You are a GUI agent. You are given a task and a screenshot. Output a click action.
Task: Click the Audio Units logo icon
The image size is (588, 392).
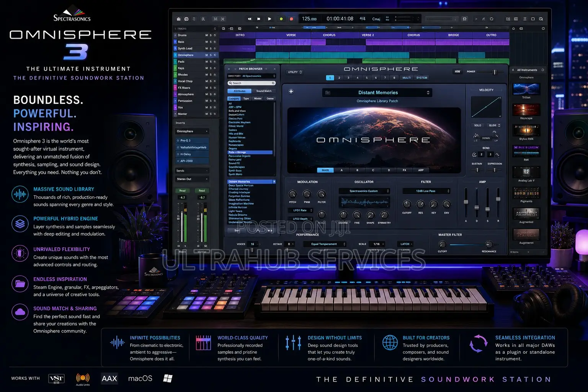point(83,379)
